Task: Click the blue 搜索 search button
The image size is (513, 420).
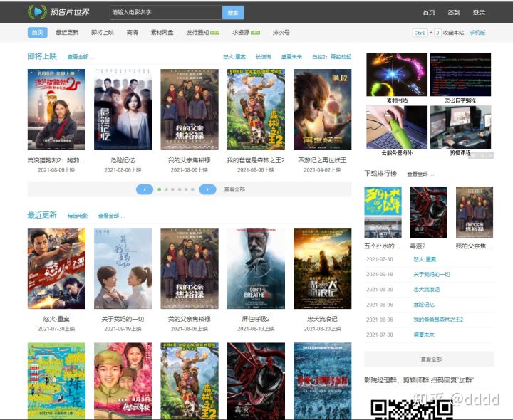Action: point(233,12)
